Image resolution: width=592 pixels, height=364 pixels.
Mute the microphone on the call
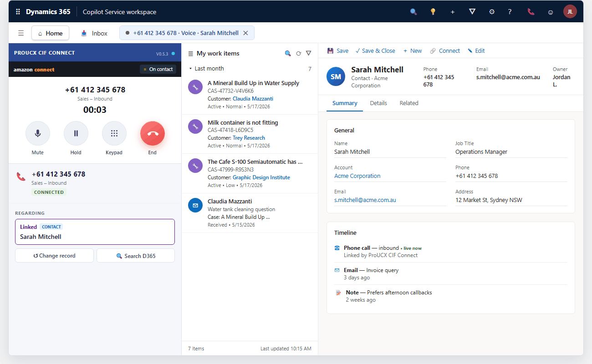pyautogui.click(x=38, y=133)
